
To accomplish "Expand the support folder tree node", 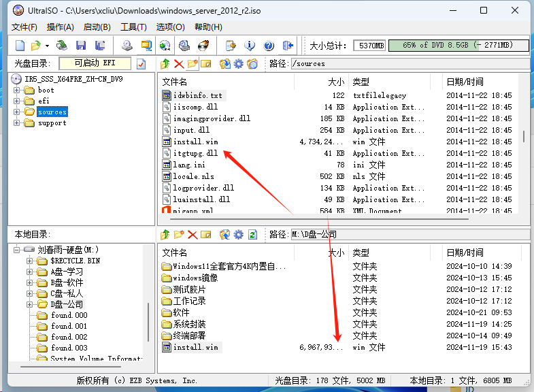I will tap(17, 123).
